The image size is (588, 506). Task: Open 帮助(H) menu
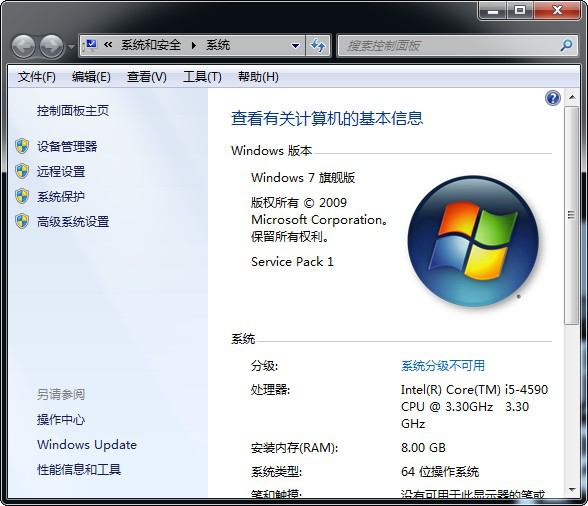pos(258,77)
